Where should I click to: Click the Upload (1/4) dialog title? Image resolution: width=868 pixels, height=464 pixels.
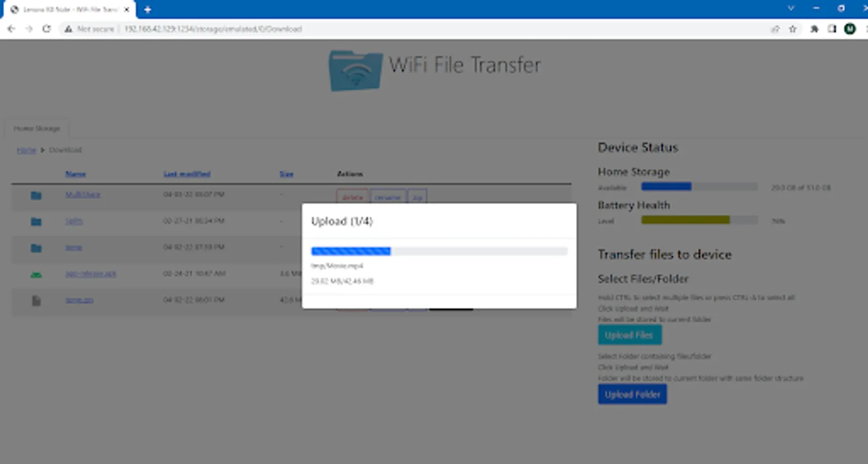coord(342,221)
